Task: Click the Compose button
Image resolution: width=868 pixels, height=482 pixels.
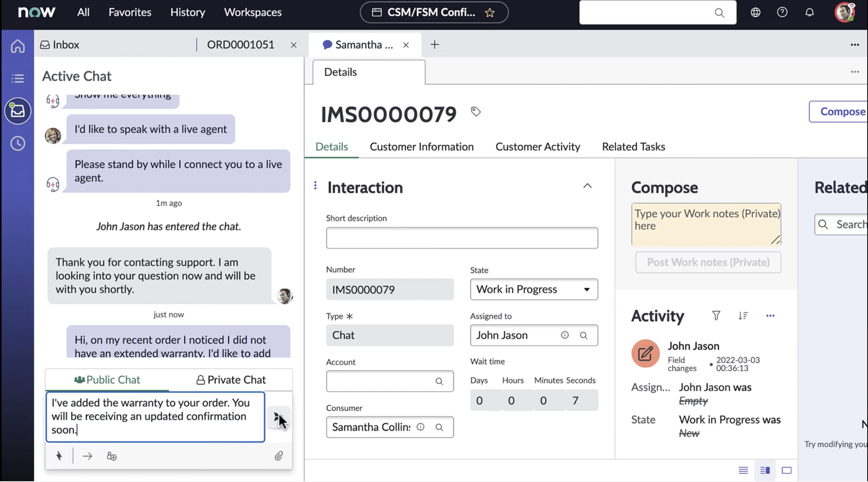Action: click(x=842, y=111)
